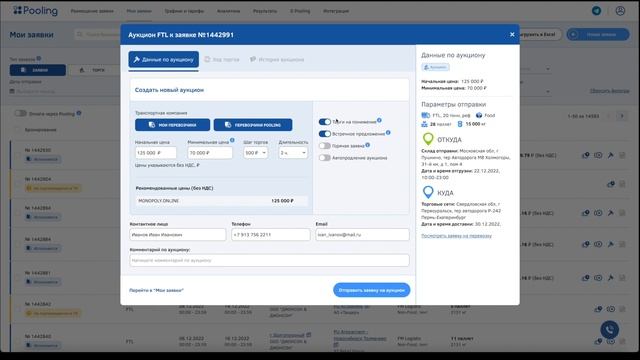The width and height of the screenshot is (640, 360).
Task: Click the Начальная цена input field
Action: 156,153
